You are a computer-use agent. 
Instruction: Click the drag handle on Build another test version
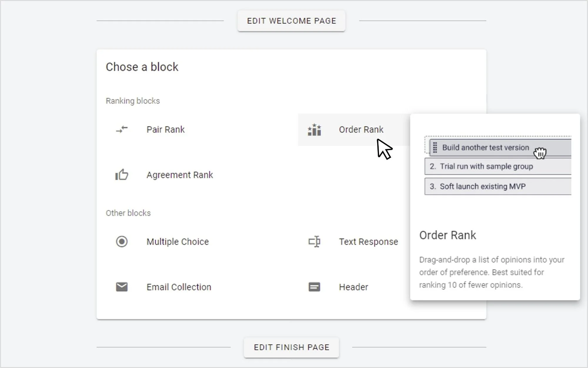click(435, 147)
